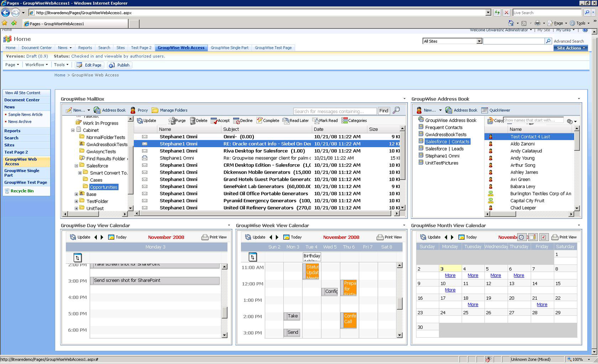Expand the TestFolder node
This screenshot has height=364, width=598.
pyautogui.click(x=76, y=201)
